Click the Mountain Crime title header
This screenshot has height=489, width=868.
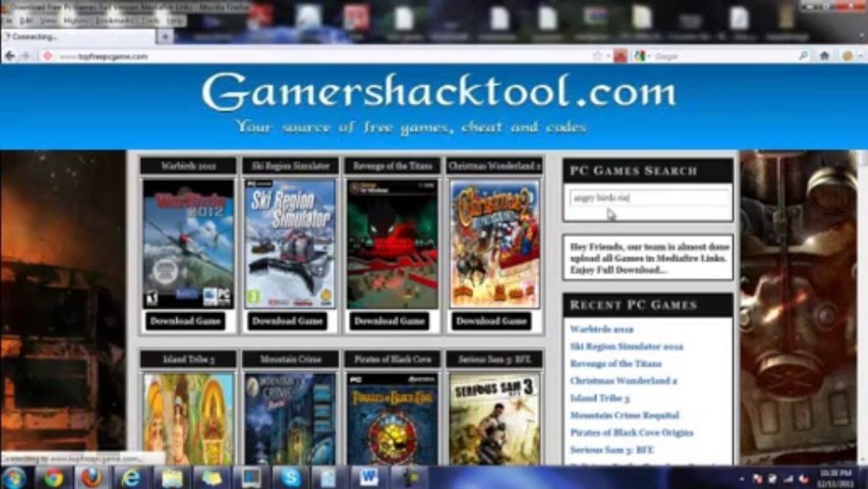(290, 359)
